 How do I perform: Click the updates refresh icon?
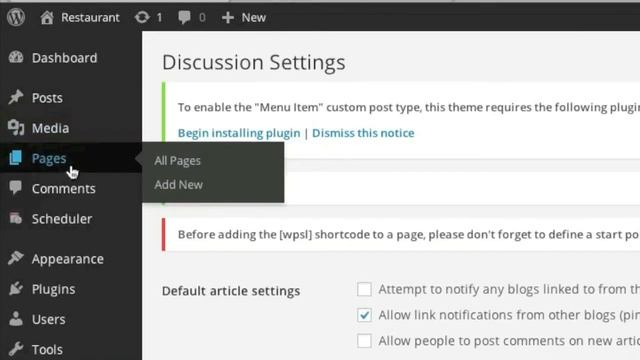coord(142,17)
